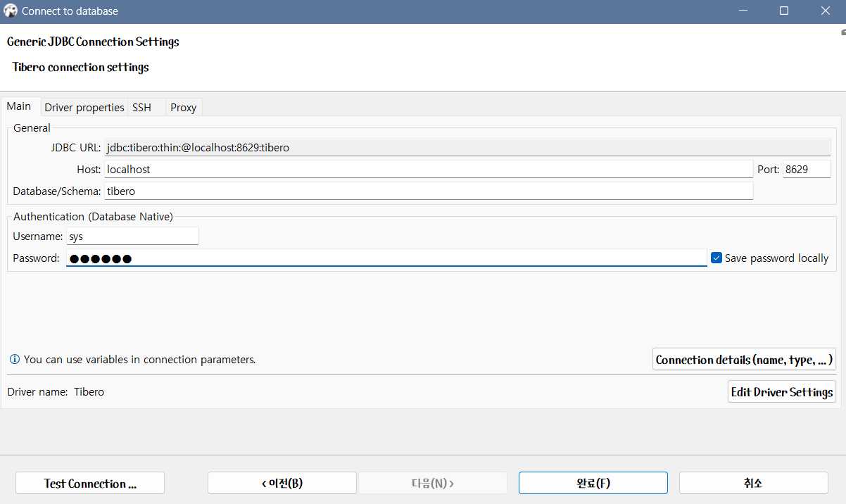
Task: Minimize the Connect to database window
Action: 743,11
